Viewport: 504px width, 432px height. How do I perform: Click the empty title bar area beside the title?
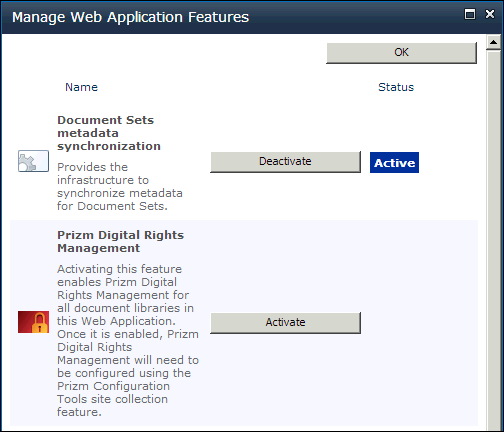(357, 17)
